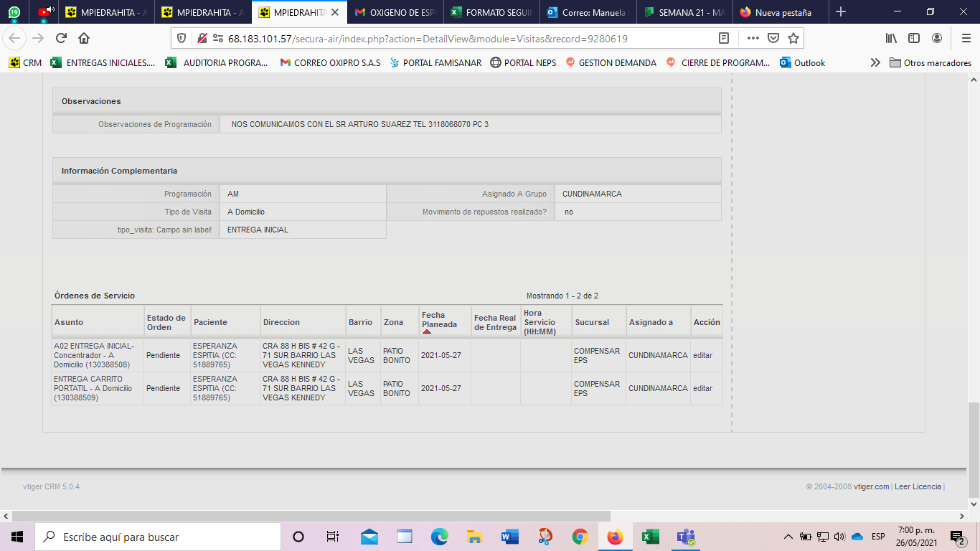Show the sidebars icon

pyautogui.click(x=914, y=38)
